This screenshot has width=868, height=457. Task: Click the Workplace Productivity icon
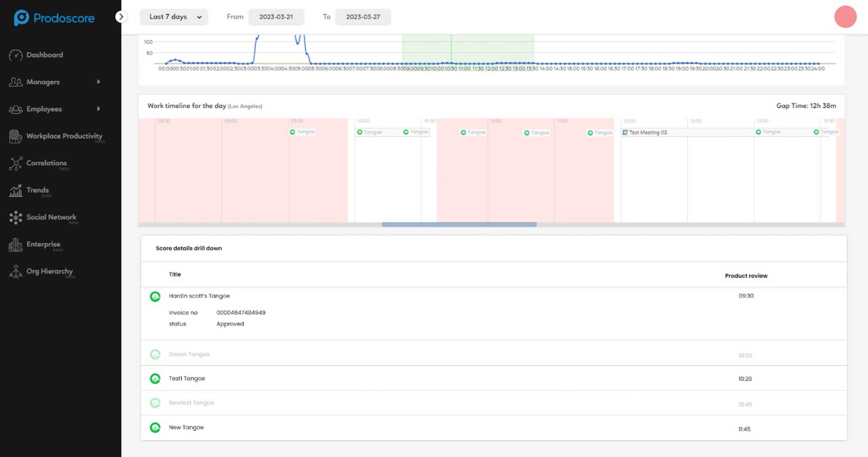(x=15, y=137)
